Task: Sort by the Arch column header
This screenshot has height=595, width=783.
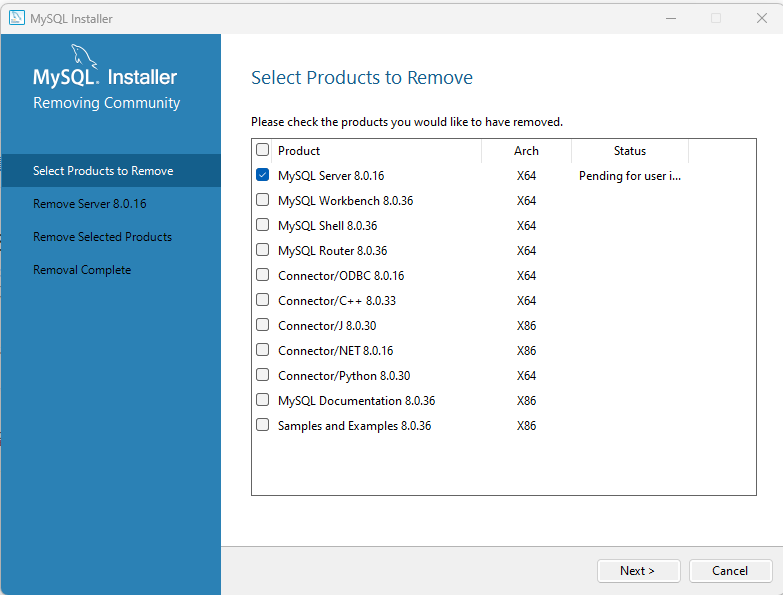Action: [526, 151]
